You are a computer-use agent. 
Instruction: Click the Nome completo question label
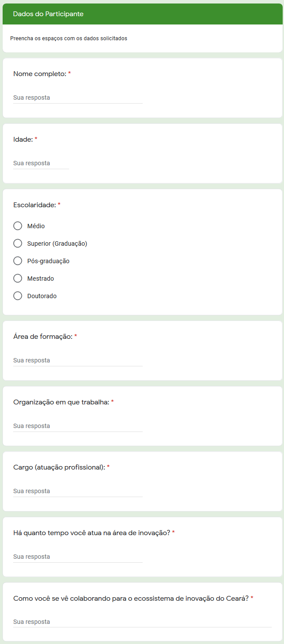coord(40,74)
